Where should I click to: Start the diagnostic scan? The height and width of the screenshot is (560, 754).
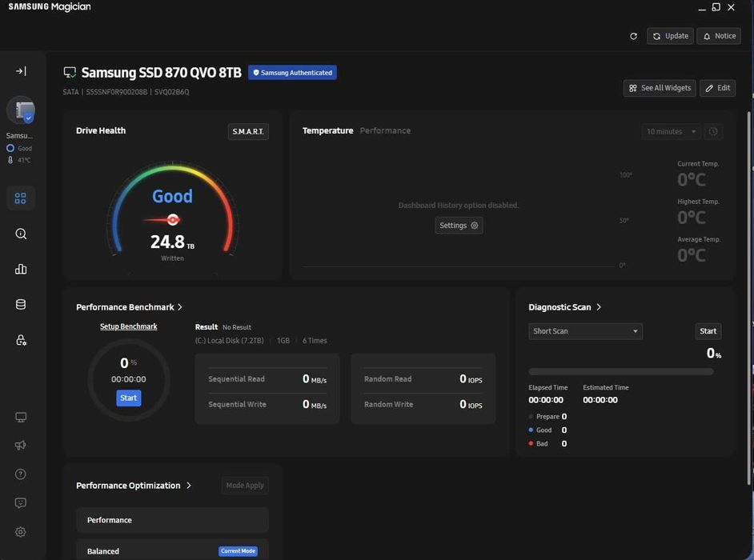[x=708, y=331]
